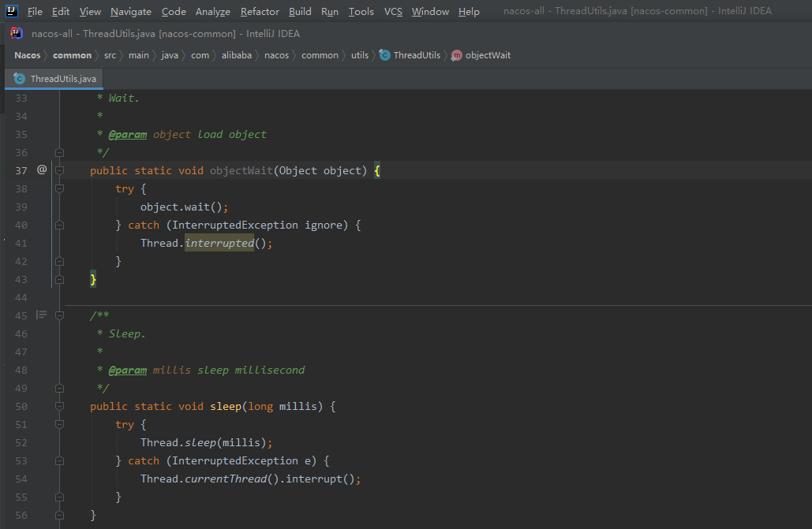The width and height of the screenshot is (812, 529).
Task: Collapse the objectWait method fold on line 37
Action: point(59,170)
